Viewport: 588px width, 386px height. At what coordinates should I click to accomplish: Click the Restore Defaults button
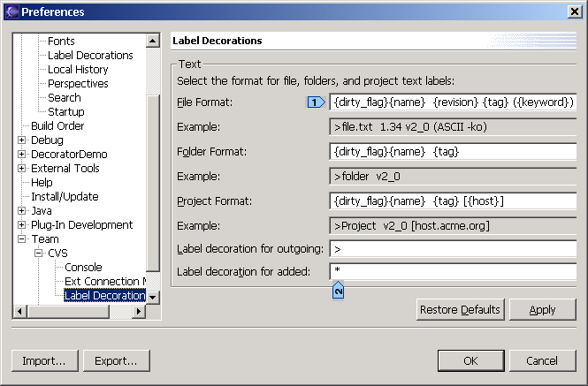[460, 309]
